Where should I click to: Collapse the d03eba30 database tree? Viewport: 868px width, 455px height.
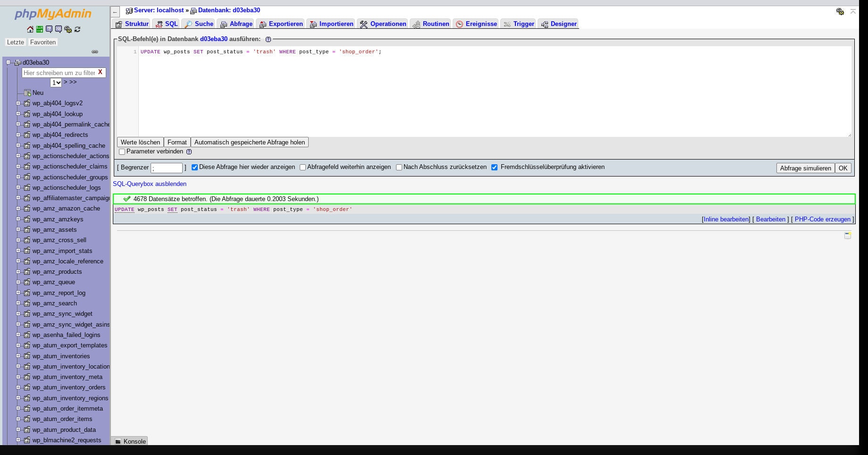coord(8,62)
